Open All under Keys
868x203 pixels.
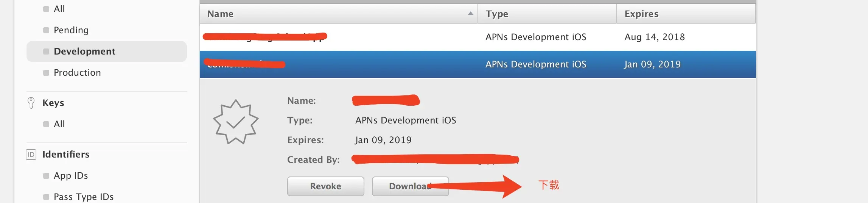(x=59, y=124)
